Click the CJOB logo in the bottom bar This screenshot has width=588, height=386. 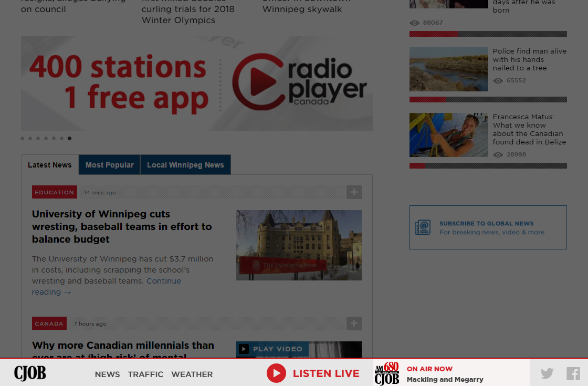click(x=30, y=373)
